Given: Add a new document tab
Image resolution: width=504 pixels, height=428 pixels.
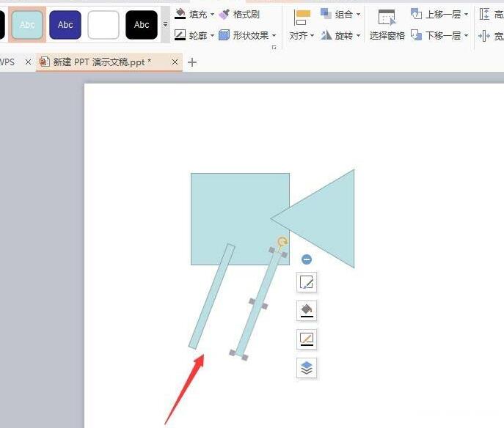Looking at the screenshot, I should tap(192, 62).
